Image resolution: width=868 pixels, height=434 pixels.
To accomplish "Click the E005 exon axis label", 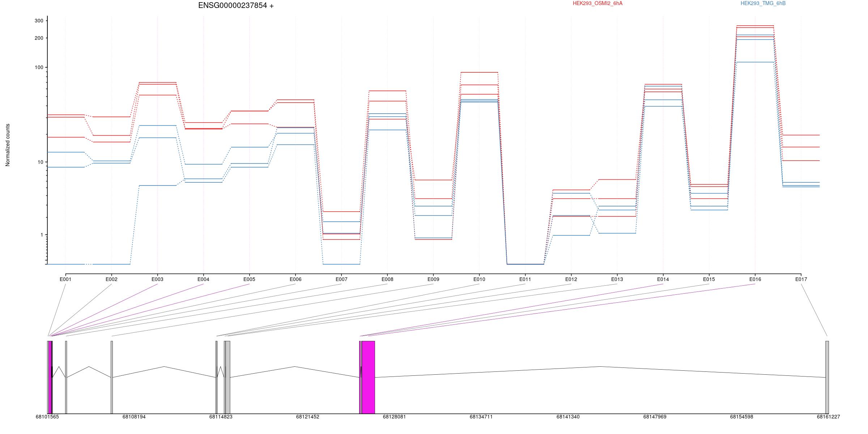I will (x=249, y=279).
